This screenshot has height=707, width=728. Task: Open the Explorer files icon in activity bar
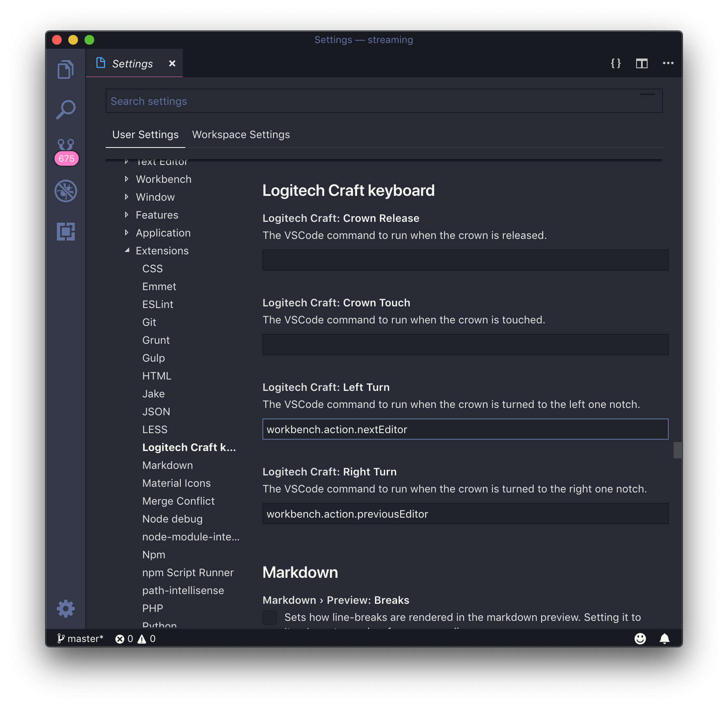[x=65, y=69]
